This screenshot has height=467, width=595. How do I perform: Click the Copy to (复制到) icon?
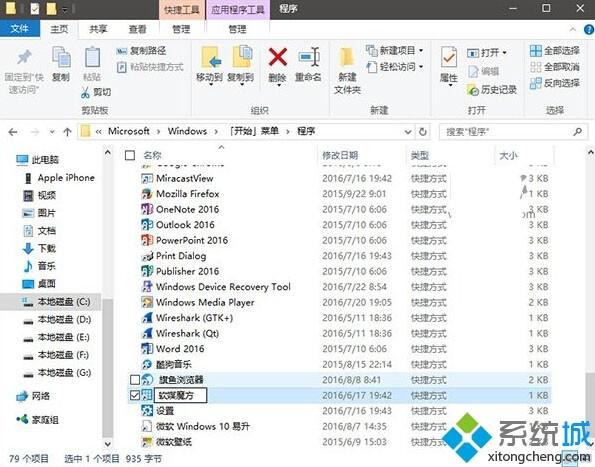tap(242, 57)
